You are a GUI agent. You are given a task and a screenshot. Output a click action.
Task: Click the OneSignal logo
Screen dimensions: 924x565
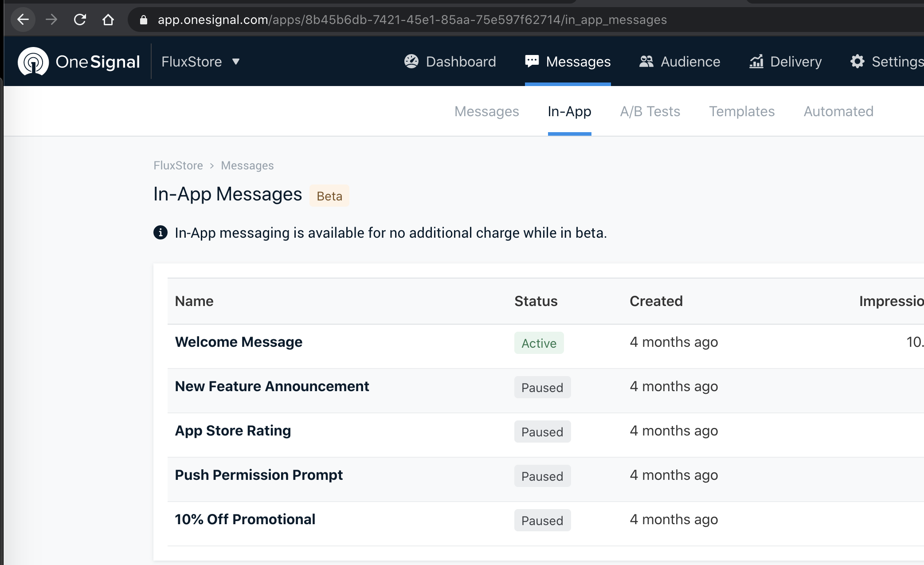coord(79,62)
